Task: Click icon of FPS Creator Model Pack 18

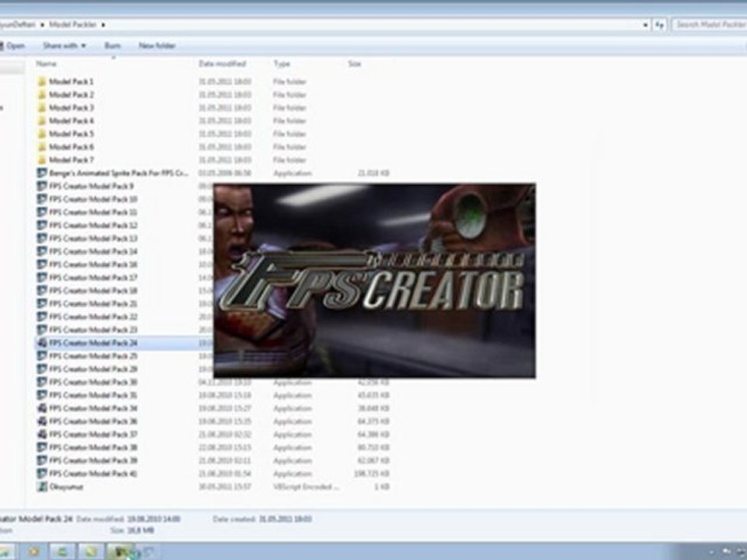Action: (x=42, y=290)
